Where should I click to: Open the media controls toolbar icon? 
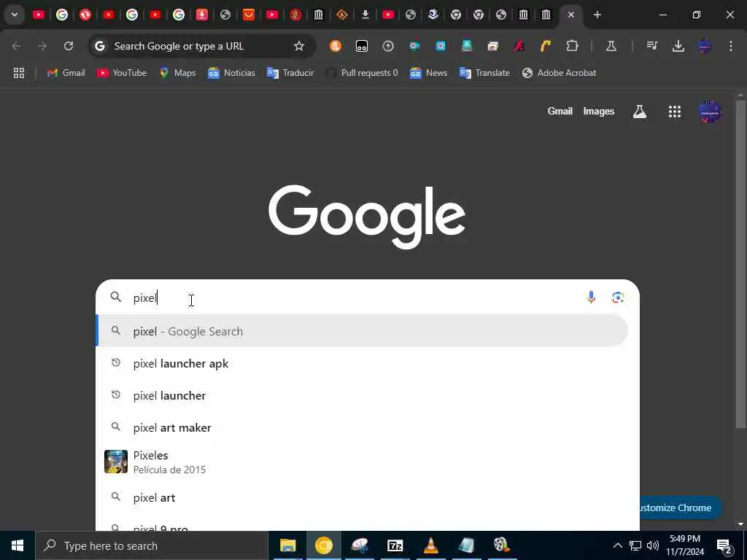click(651, 46)
